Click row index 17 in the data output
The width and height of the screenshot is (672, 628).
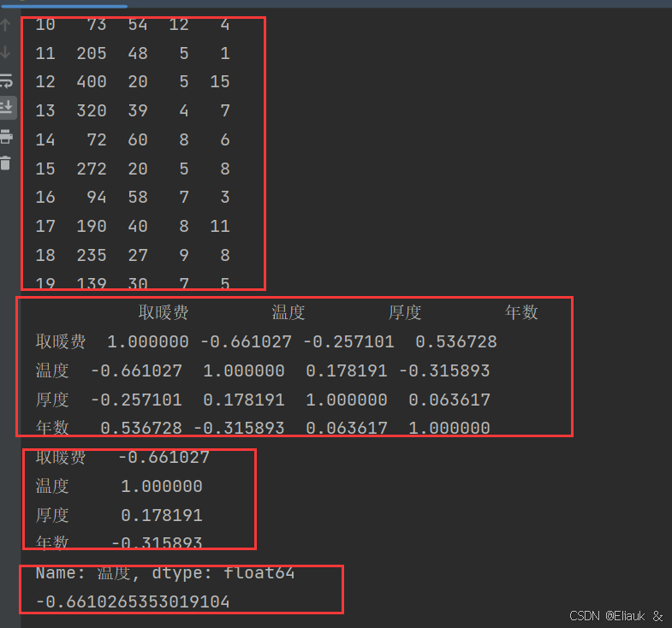pyautogui.click(x=45, y=226)
